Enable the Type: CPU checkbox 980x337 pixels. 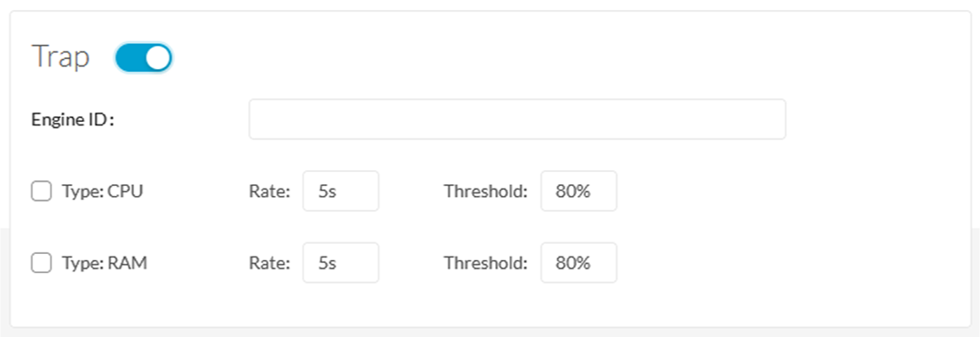pos(41,192)
